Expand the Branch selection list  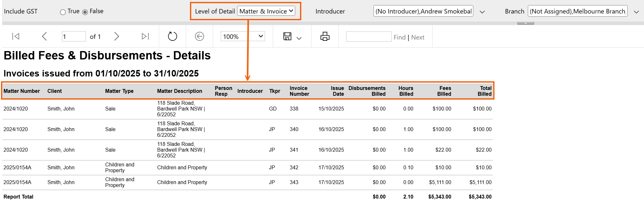point(636,12)
